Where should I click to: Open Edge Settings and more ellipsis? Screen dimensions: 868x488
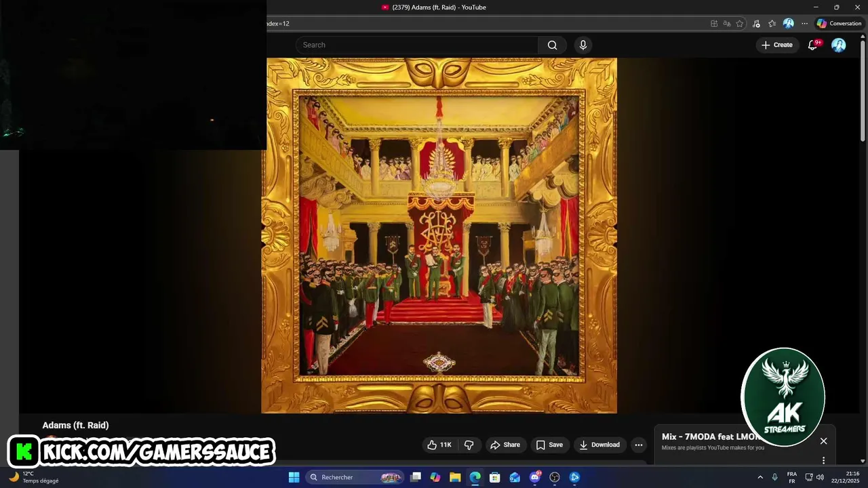click(x=804, y=24)
